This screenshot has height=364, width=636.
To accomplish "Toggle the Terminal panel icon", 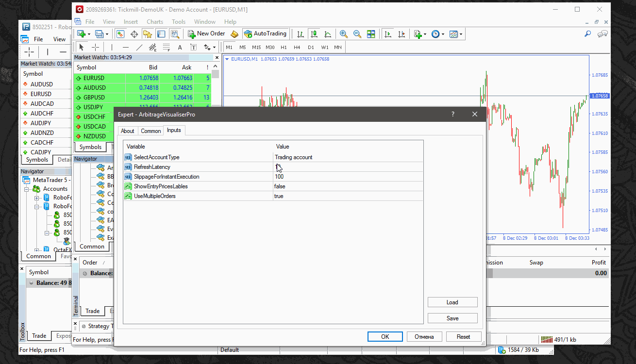I will [161, 34].
